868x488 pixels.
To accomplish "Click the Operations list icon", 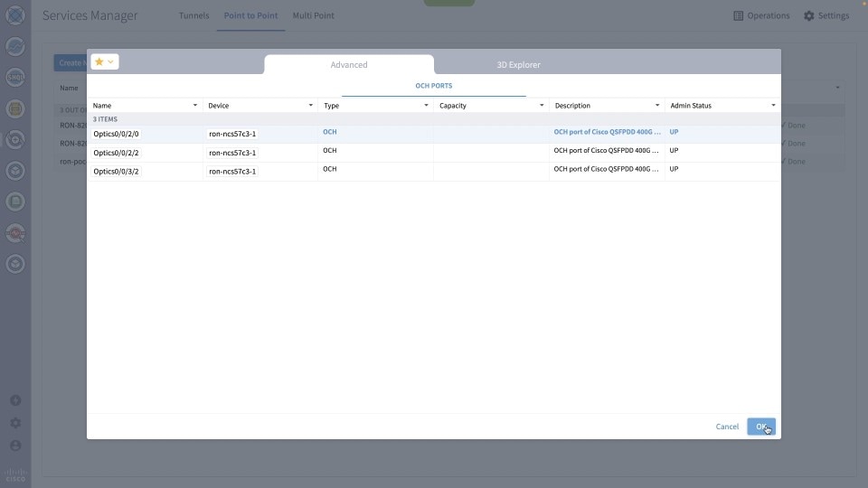I will 739,15.
